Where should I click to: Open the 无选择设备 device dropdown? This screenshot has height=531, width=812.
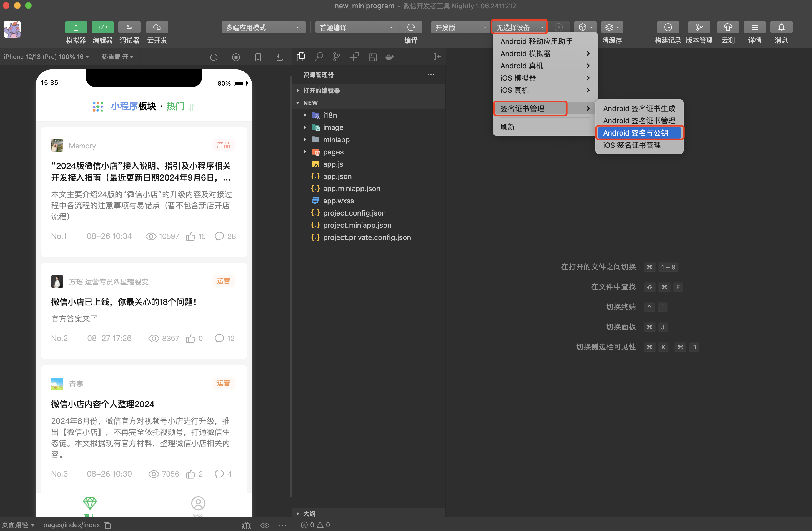[x=519, y=27]
